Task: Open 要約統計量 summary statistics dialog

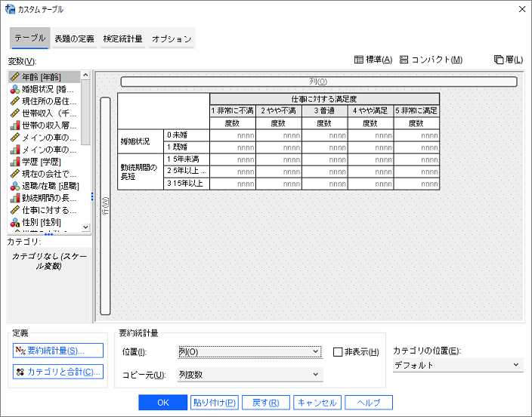Action: (58, 351)
